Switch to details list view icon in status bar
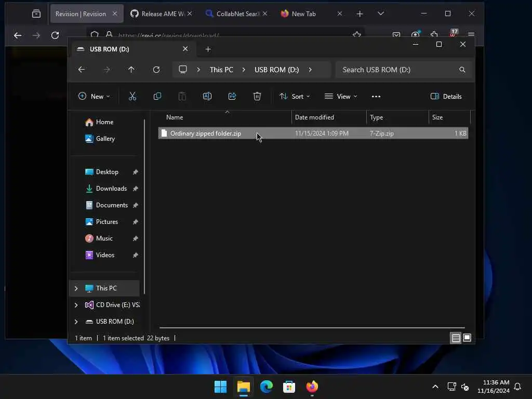The height and width of the screenshot is (399, 532). coord(456,338)
